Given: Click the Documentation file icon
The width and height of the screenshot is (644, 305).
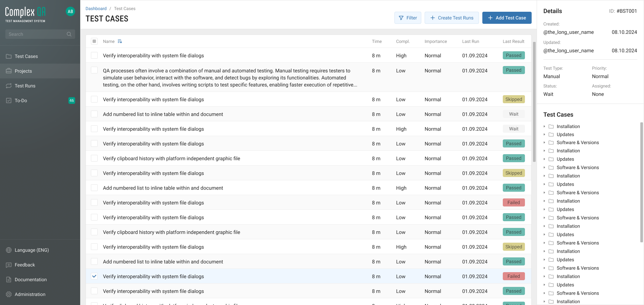Looking at the screenshot, I should click(x=9, y=280).
